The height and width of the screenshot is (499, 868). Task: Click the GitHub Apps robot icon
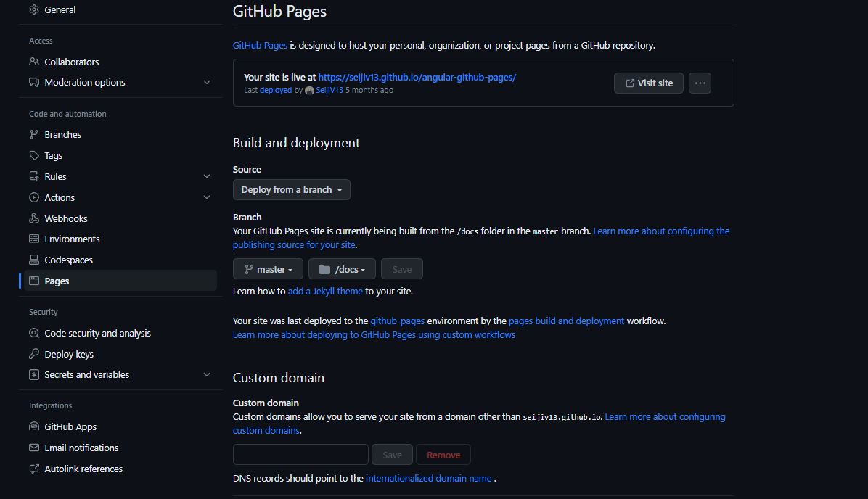(x=34, y=426)
